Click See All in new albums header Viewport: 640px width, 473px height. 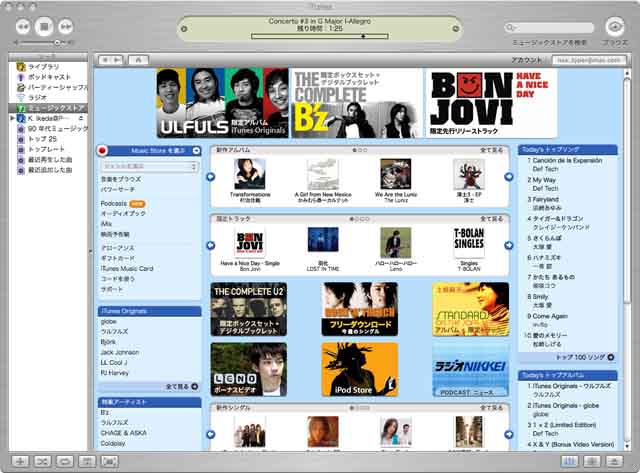pyautogui.click(x=491, y=150)
